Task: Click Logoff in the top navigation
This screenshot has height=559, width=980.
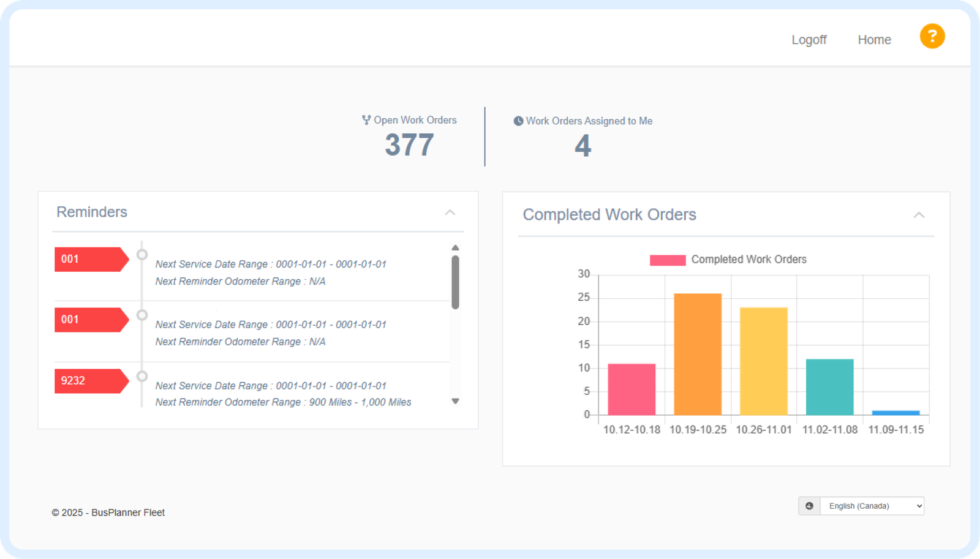Action: tap(809, 40)
